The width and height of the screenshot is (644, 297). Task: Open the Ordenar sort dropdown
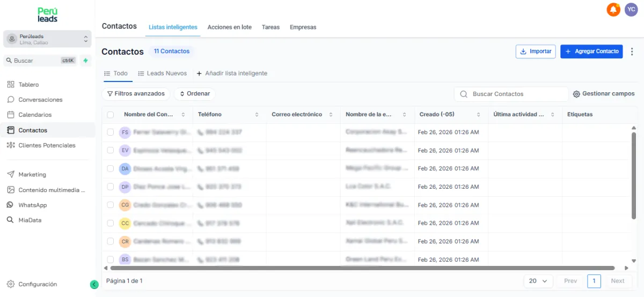click(194, 94)
